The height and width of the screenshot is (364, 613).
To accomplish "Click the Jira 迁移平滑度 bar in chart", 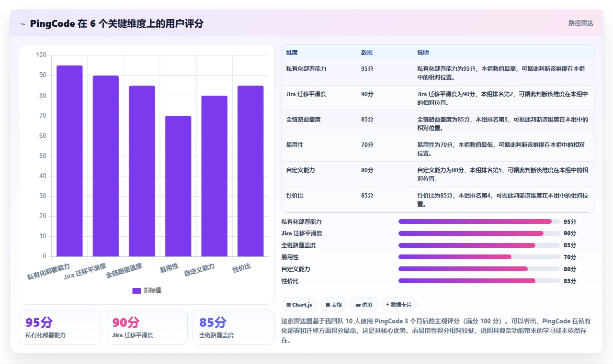I will click(106, 166).
